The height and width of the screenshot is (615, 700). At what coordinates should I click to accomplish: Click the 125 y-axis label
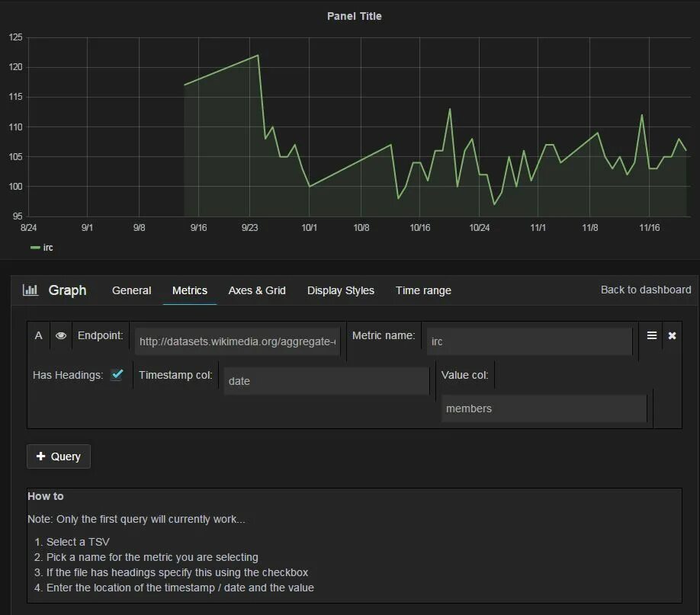click(x=15, y=37)
